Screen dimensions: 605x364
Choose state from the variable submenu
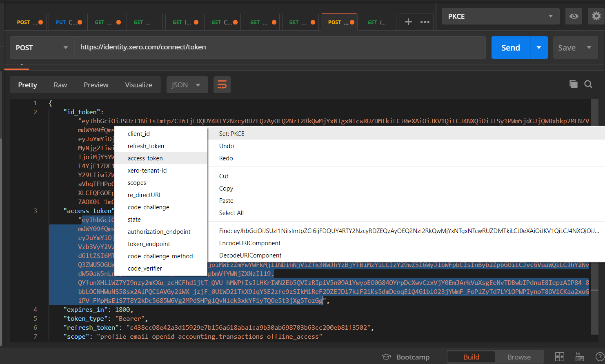161,220
